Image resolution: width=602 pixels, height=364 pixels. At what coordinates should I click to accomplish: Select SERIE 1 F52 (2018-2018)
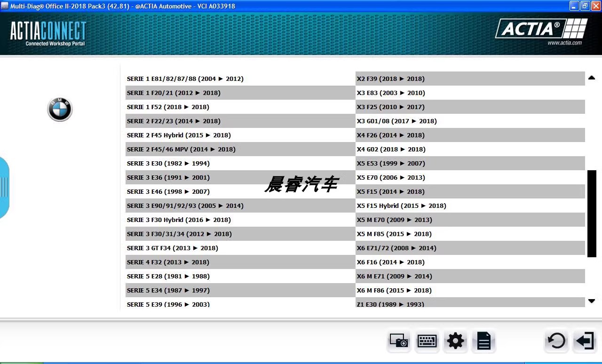[x=240, y=107]
